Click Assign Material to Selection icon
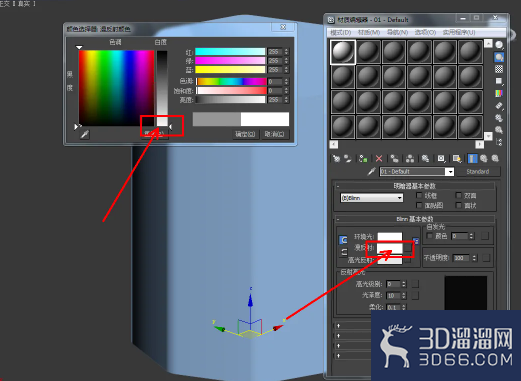Screen dimensions: 521x381 [x=363, y=159]
